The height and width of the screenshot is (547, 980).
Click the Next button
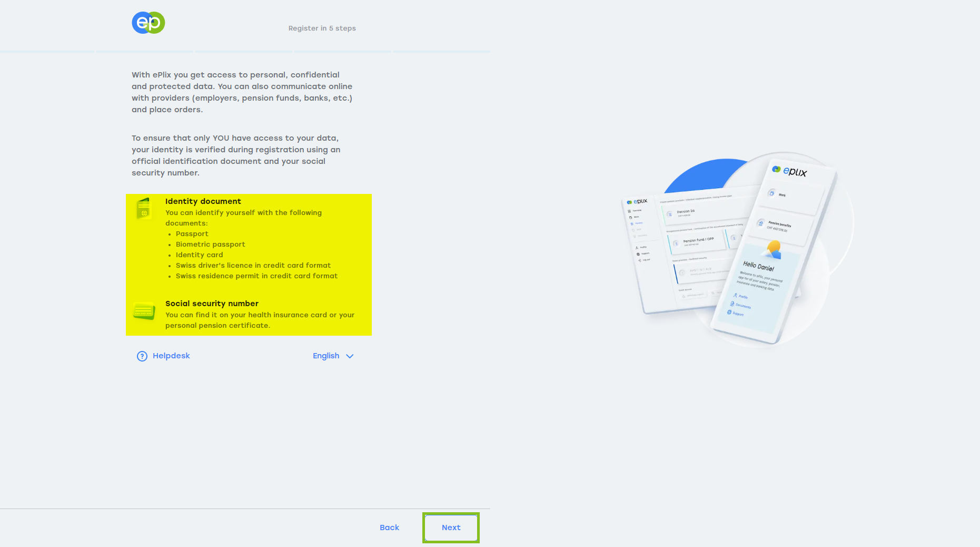(x=451, y=527)
